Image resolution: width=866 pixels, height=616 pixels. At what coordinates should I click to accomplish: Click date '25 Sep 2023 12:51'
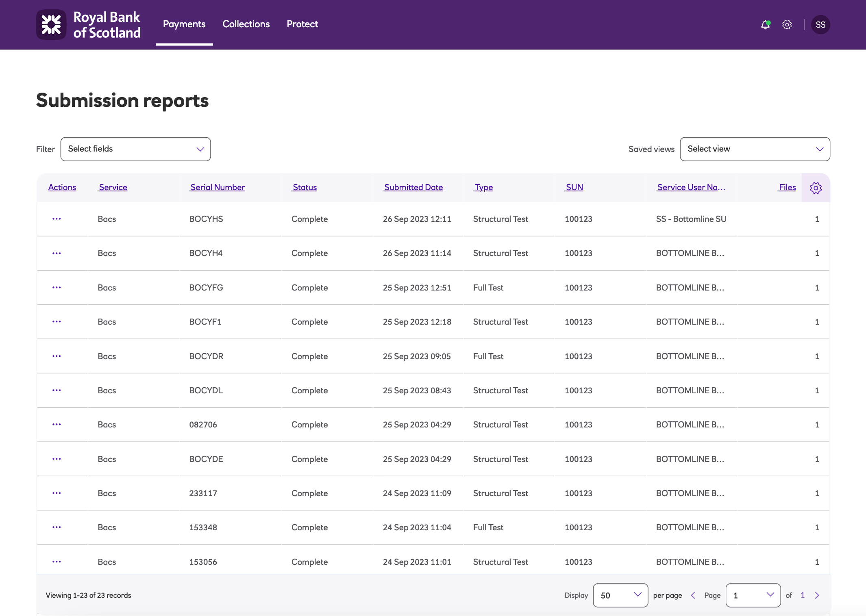tap(417, 288)
